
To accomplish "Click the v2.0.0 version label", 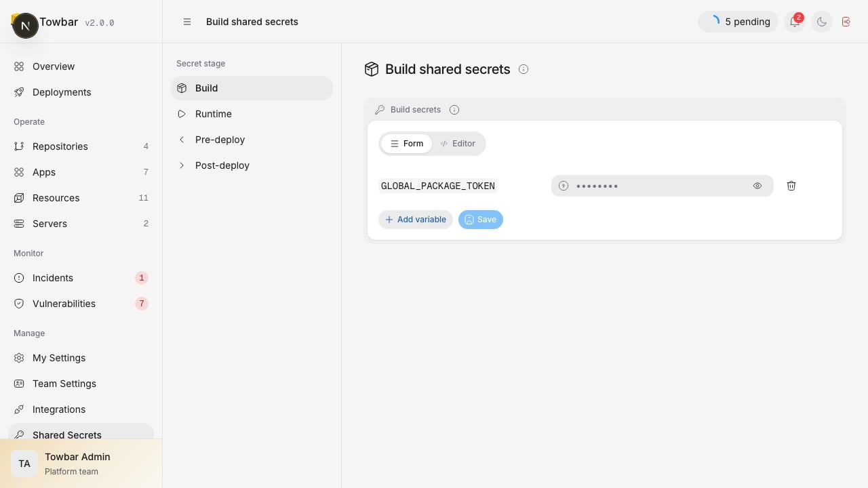I will (x=100, y=22).
